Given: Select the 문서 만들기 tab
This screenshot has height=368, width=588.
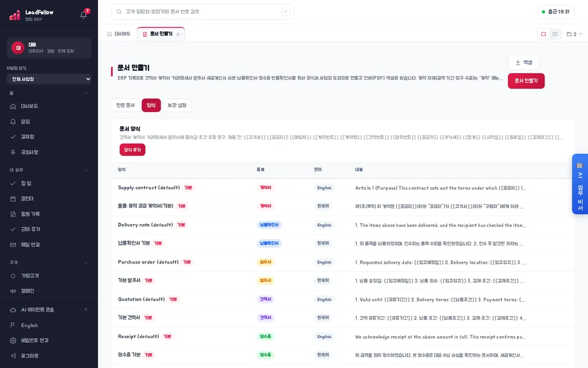Looking at the screenshot, I should [x=161, y=34].
